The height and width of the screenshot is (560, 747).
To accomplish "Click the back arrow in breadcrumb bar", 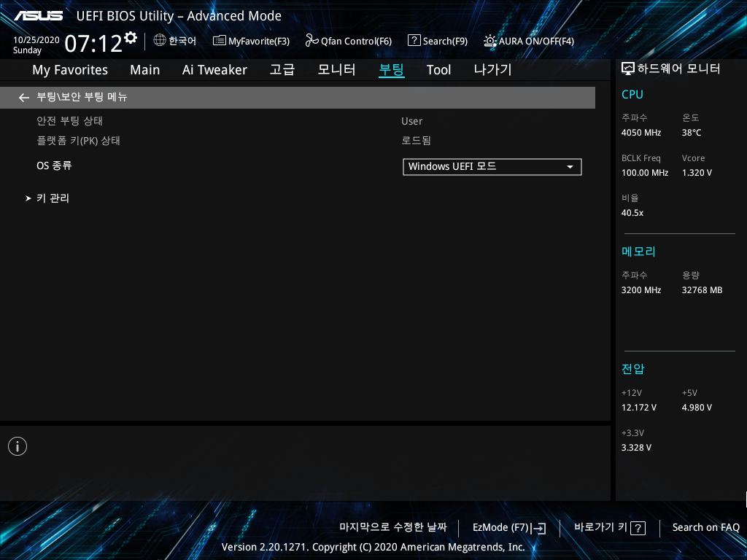I will pos(24,98).
